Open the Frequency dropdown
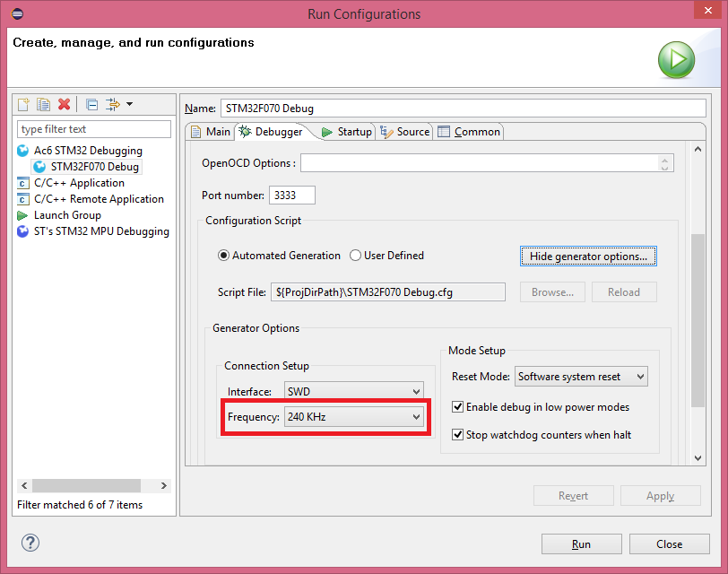The height and width of the screenshot is (574, 728). (x=353, y=417)
